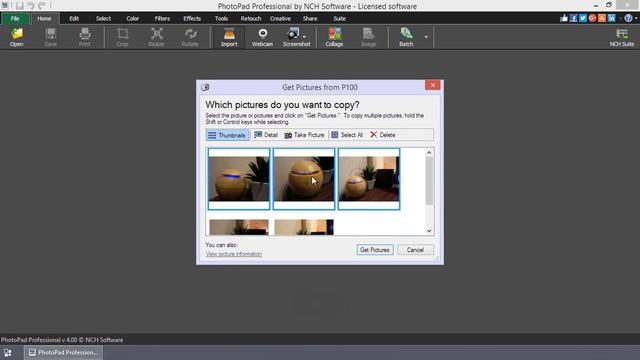Click the Redo arrow in title bar

click(42, 6)
